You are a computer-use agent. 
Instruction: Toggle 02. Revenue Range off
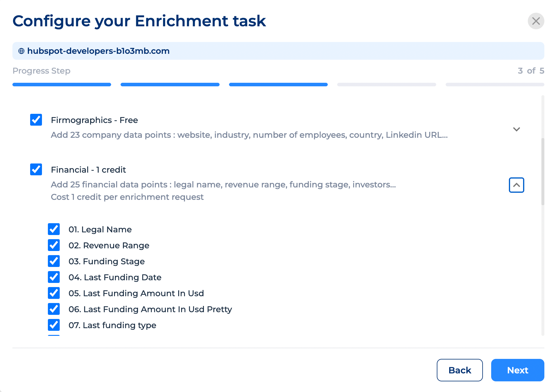[53, 245]
